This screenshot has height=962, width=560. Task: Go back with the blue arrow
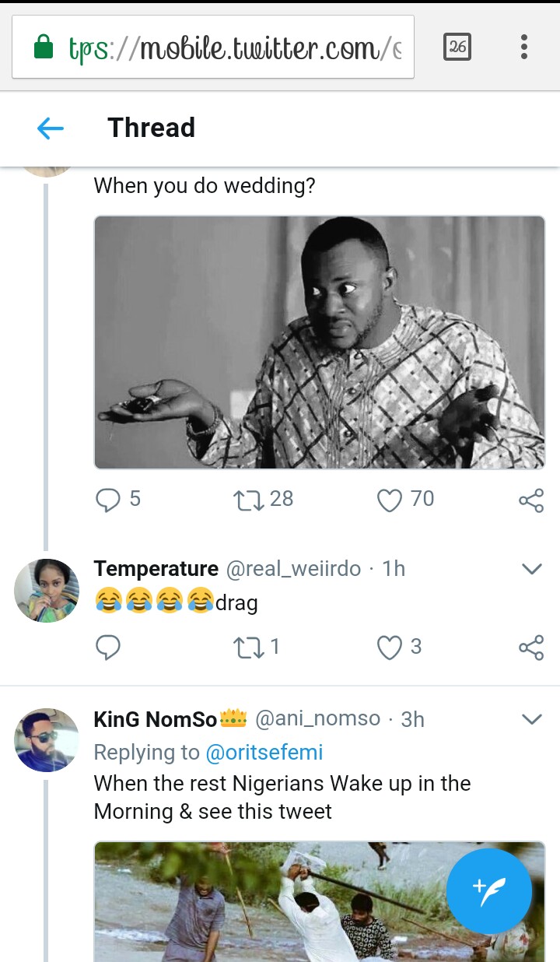click(x=51, y=128)
